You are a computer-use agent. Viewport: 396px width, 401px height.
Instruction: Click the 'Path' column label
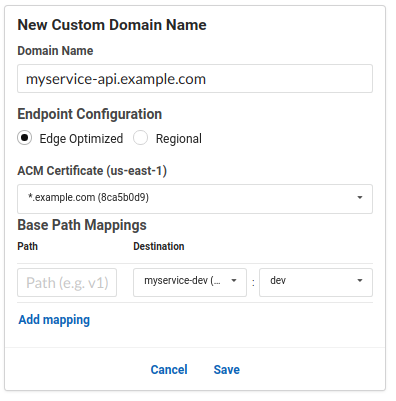[28, 246]
